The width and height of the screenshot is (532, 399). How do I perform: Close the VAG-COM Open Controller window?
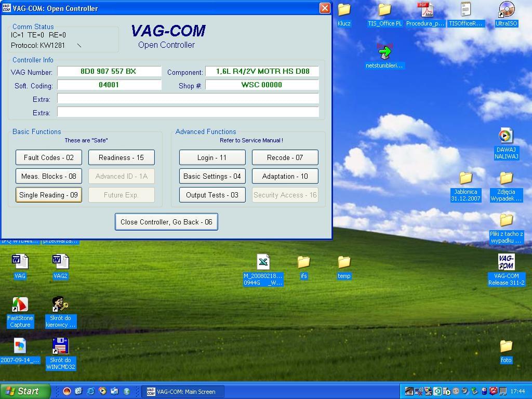325,8
